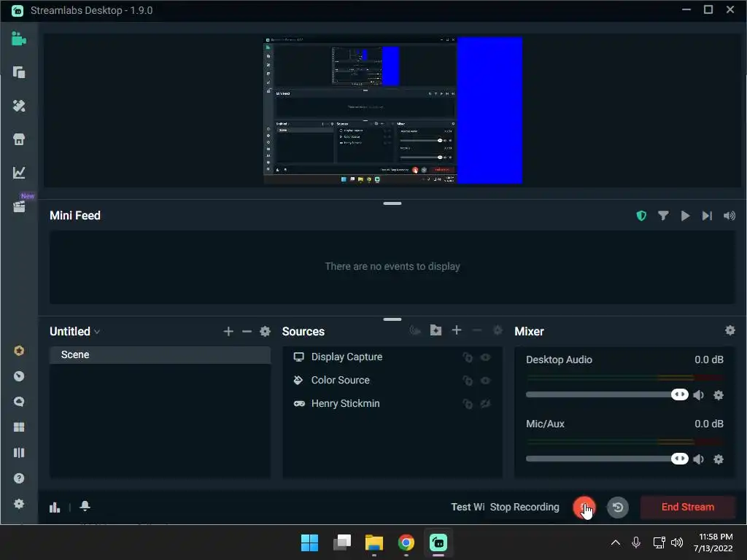Viewport: 747px width, 560px height.
Task: Click the stream preview thumbnail
Action: click(392, 111)
